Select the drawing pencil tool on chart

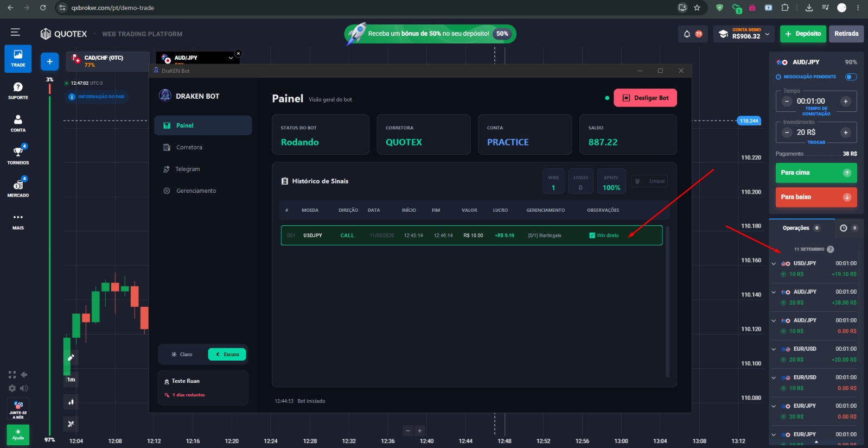click(x=71, y=357)
